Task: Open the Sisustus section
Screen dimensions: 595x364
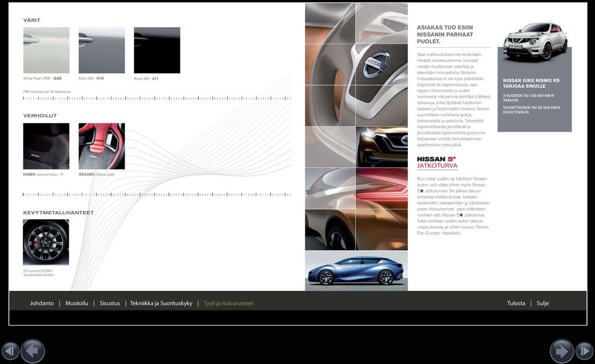Action: [110, 303]
